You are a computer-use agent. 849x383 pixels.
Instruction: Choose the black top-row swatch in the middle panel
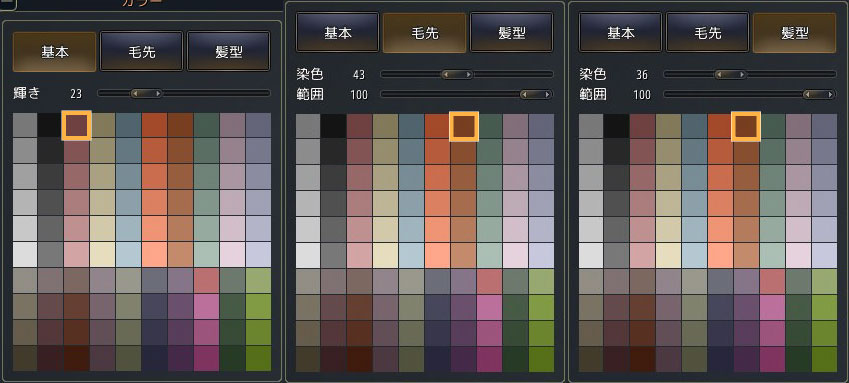(x=333, y=126)
